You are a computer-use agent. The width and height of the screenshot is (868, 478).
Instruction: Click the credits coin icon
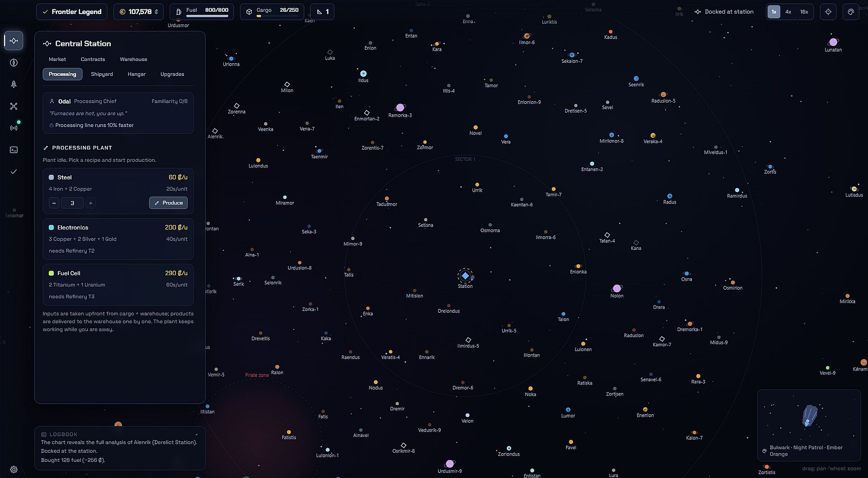122,12
